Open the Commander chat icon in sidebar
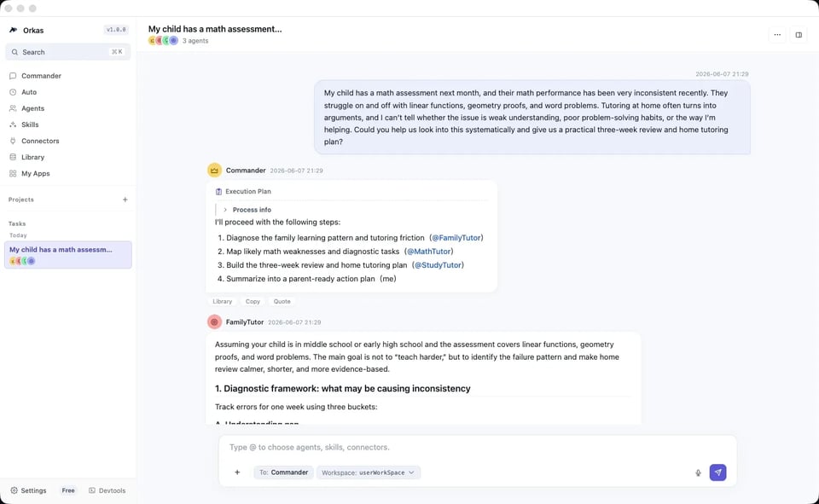Screen dimensions: 819x504 [13, 76]
